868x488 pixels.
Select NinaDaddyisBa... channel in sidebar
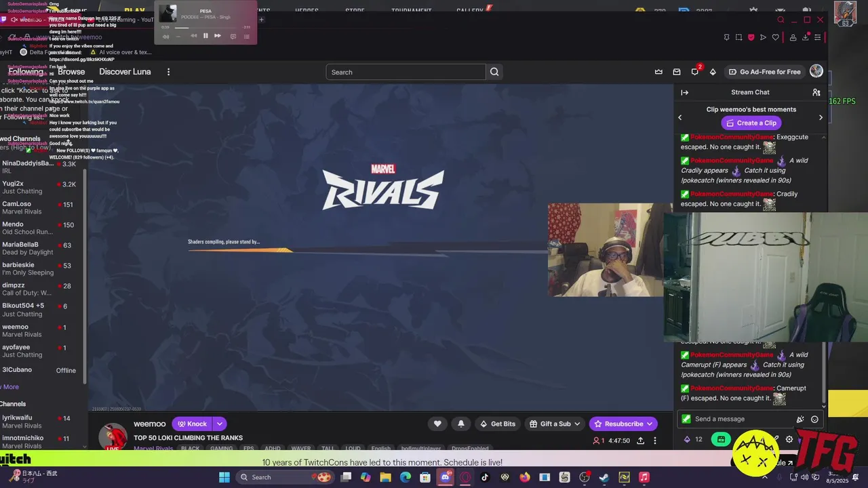pos(41,167)
